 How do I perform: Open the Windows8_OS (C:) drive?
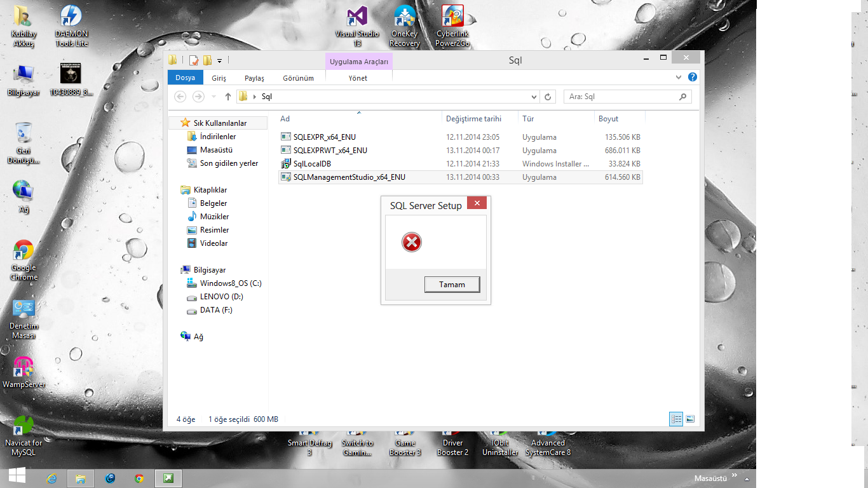(224, 283)
